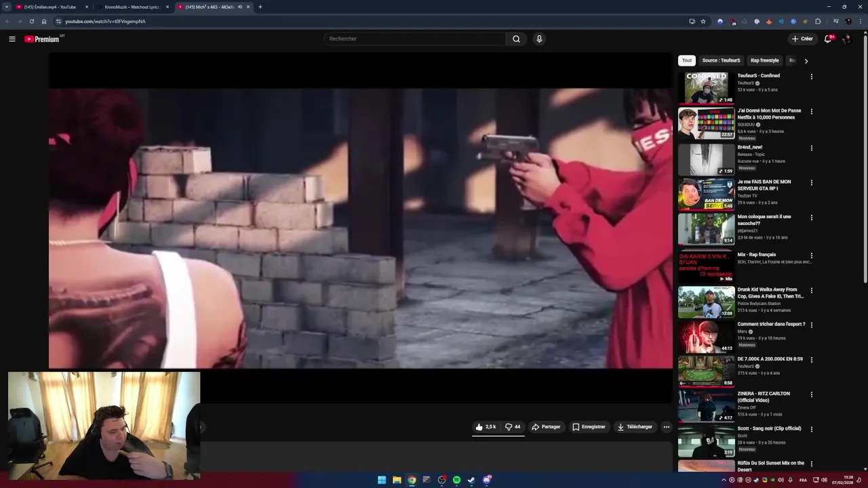Show more filter chips with arrow
Image resolution: width=868 pixels, height=488 pixels.
tap(806, 61)
